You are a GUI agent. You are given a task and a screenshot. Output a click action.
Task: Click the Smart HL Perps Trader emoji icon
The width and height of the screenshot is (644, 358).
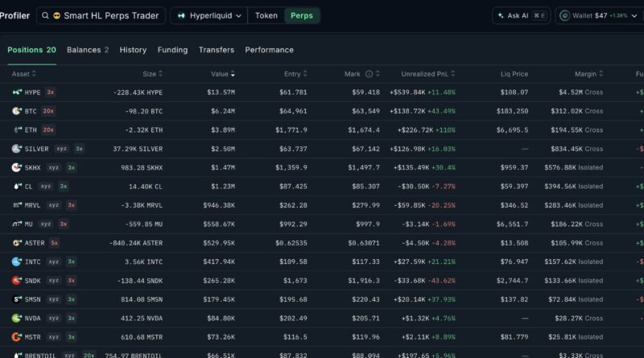[x=56, y=15]
